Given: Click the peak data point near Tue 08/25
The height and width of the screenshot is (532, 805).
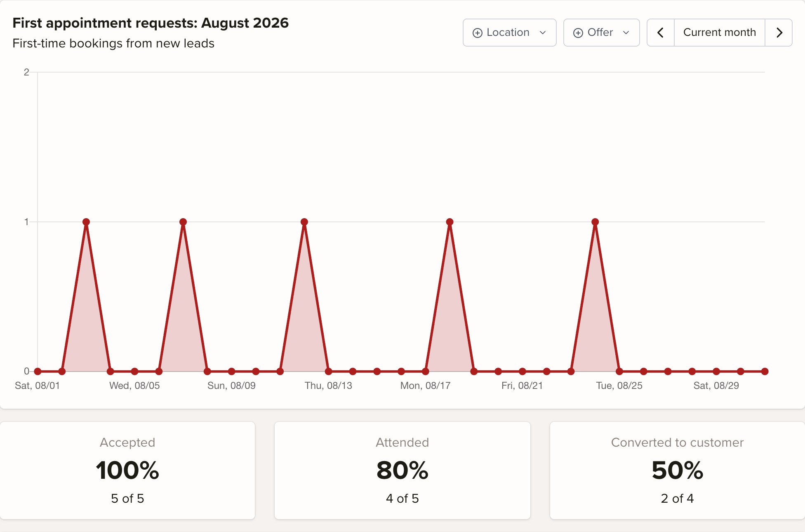Looking at the screenshot, I should 595,222.
